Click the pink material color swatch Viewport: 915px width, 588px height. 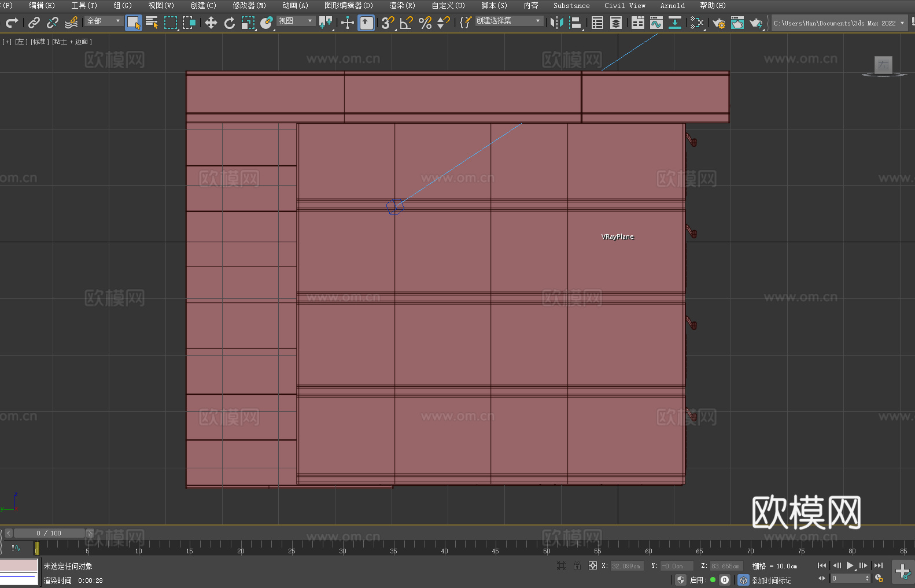(x=19, y=565)
